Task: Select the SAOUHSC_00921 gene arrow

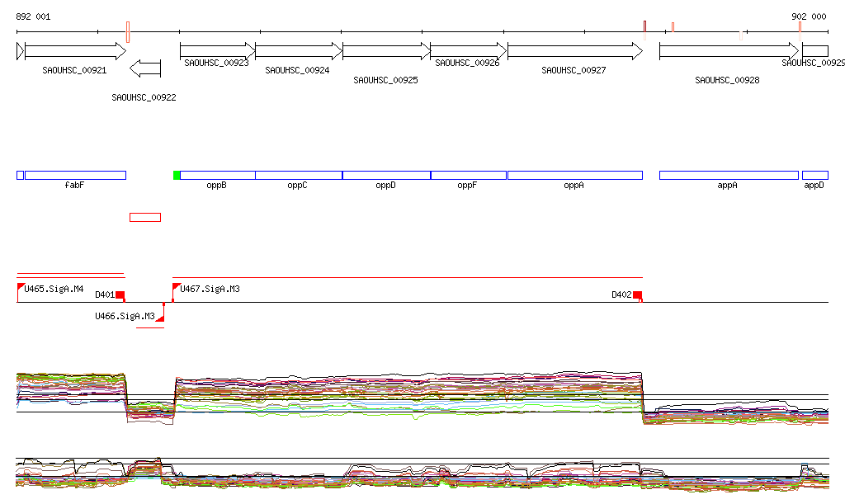Action: coord(75,51)
